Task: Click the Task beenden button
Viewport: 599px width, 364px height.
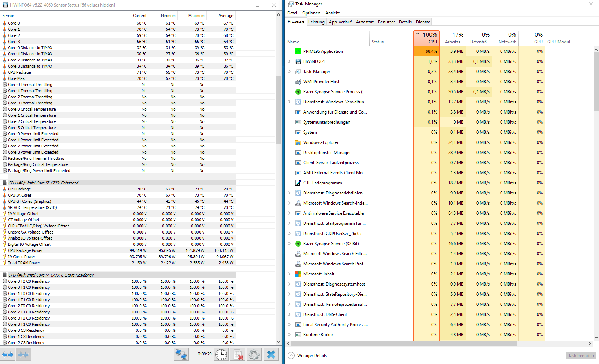Action: click(581, 356)
